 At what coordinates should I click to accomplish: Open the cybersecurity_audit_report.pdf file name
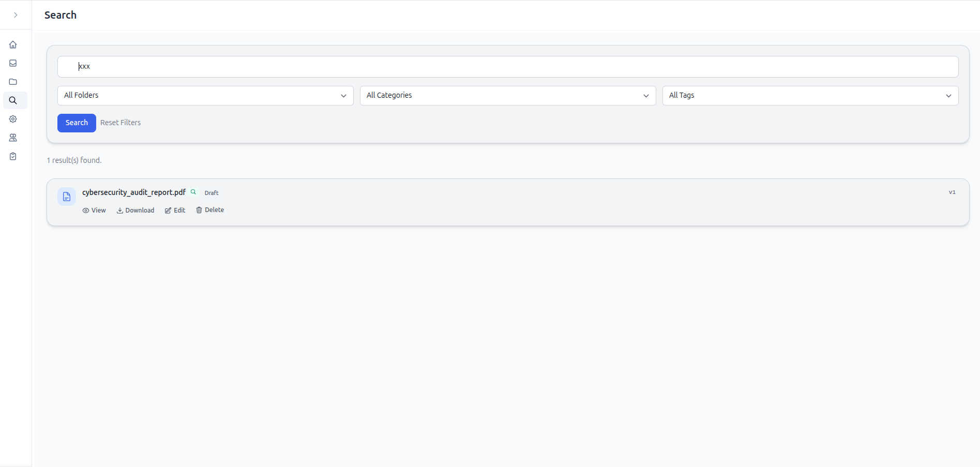pyautogui.click(x=133, y=192)
